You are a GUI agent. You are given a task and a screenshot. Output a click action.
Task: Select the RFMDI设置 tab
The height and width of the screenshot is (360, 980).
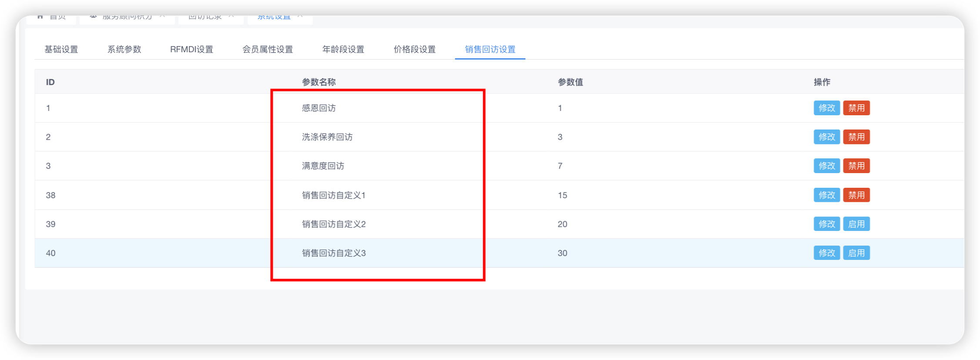(x=191, y=50)
